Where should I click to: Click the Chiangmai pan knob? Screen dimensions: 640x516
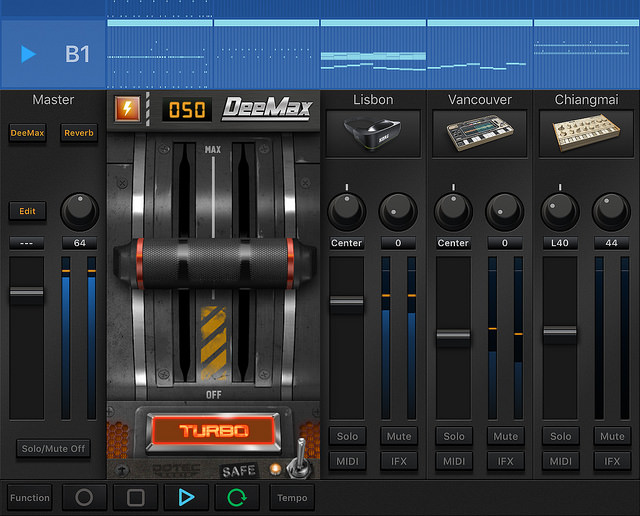[560, 212]
